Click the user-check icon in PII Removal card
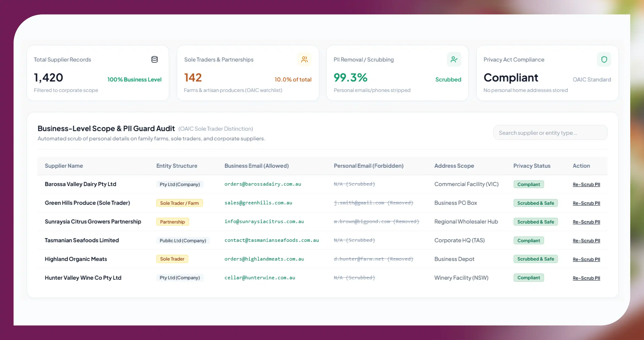The height and width of the screenshot is (340, 644). coord(454,59)
